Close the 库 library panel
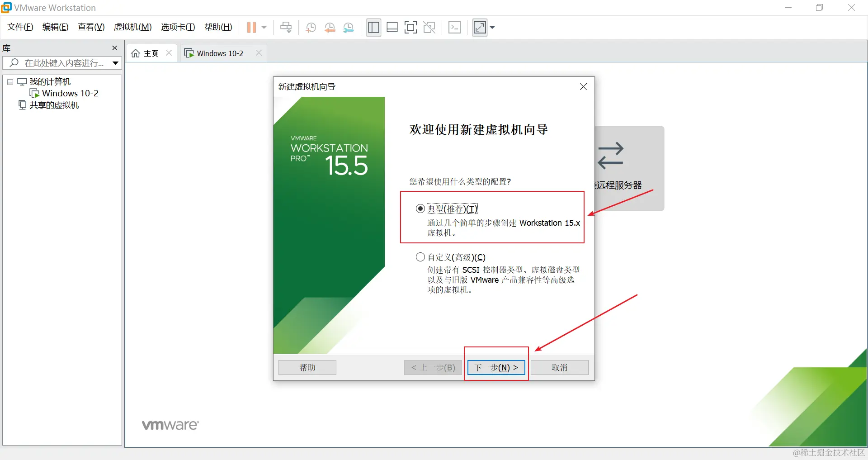Screen dimensions: 868x460 (114, 48)
